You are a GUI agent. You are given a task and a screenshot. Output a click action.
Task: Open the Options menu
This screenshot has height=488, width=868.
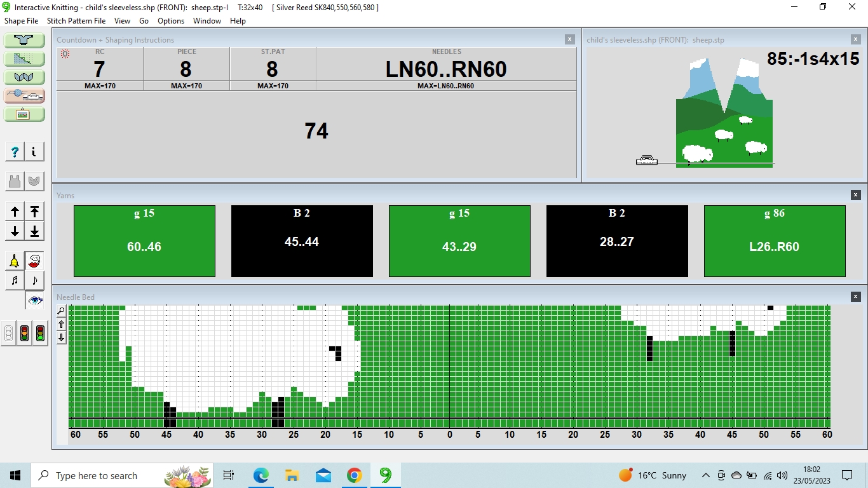[171, 21]
